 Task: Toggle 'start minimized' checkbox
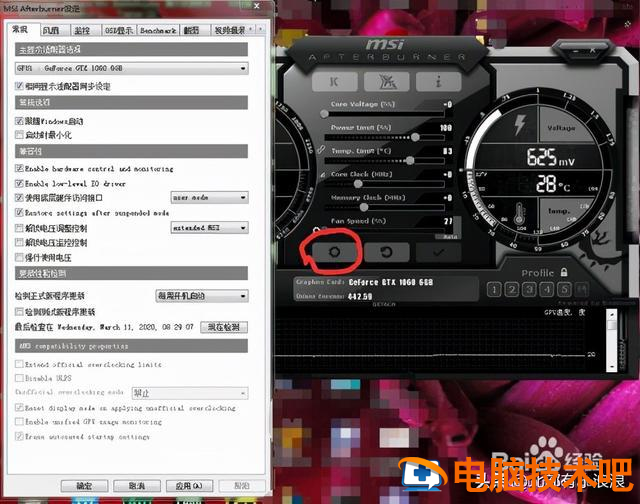tap(19, 135)
